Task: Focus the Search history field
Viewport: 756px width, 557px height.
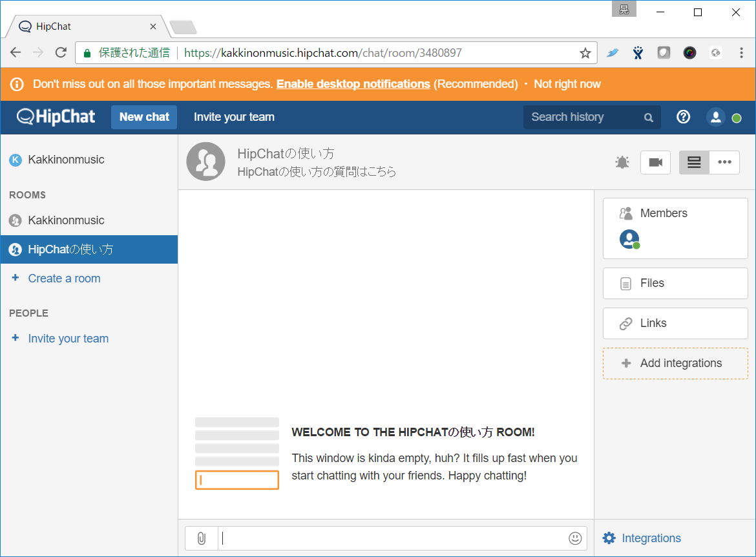Action: (x=592, y=117)
